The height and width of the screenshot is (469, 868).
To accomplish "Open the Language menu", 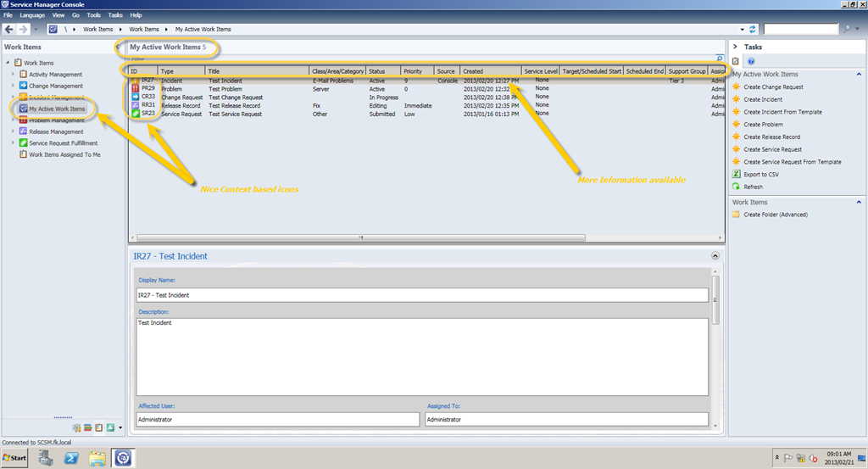I will 32,15.
